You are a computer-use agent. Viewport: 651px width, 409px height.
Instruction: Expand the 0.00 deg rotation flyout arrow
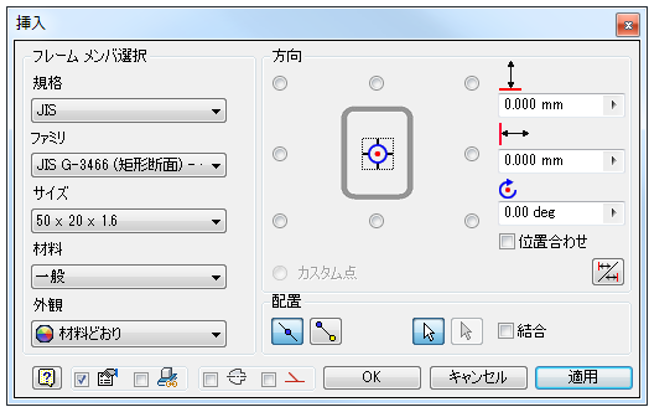tap(614, 213)
